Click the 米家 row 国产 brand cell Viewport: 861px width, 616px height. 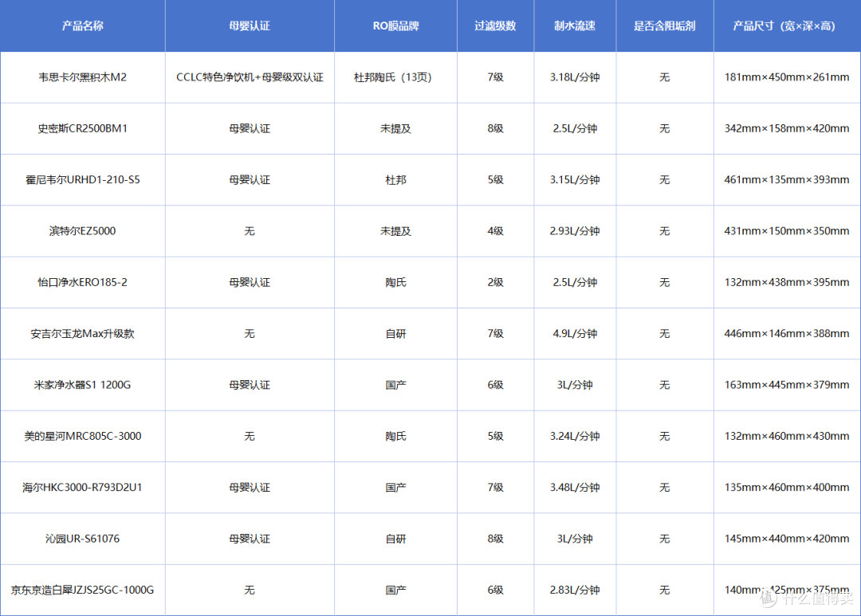point(395,385)
